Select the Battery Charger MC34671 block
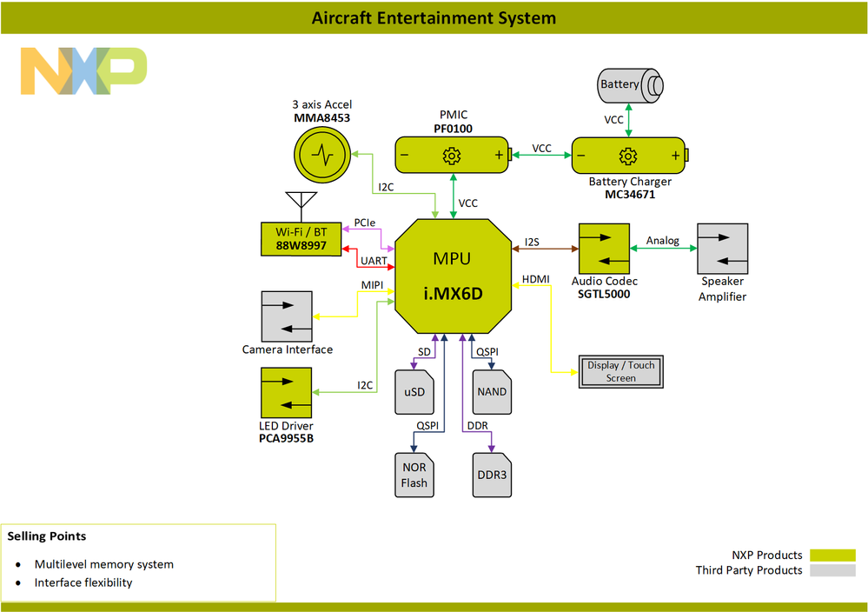 coord(629,156)
